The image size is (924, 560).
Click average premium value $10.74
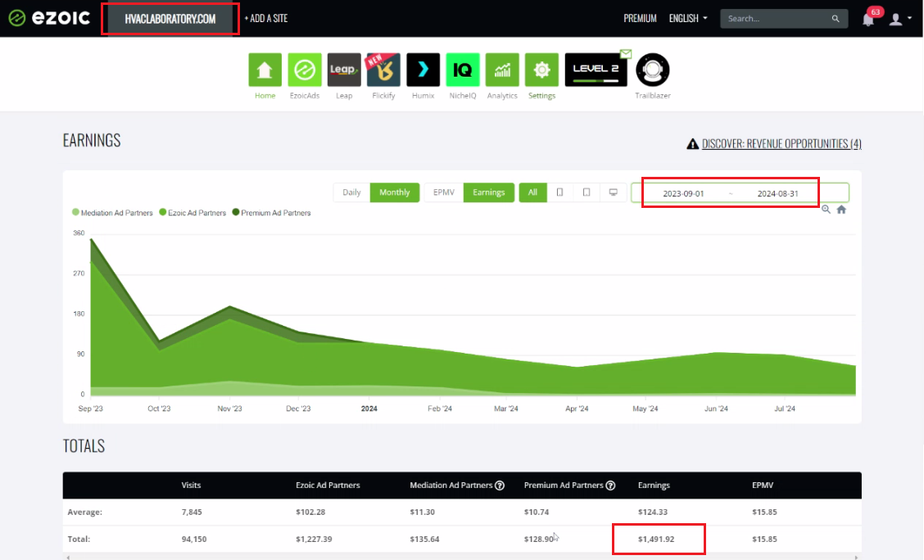click(537, 512)
